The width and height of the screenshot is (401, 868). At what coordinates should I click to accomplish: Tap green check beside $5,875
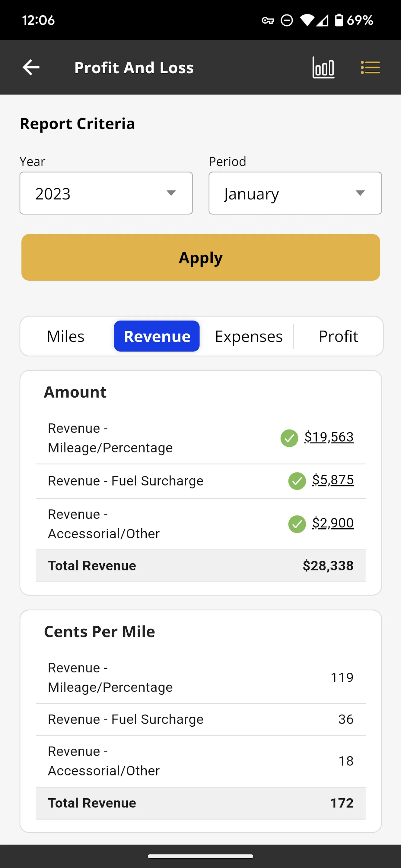point(297,481)
